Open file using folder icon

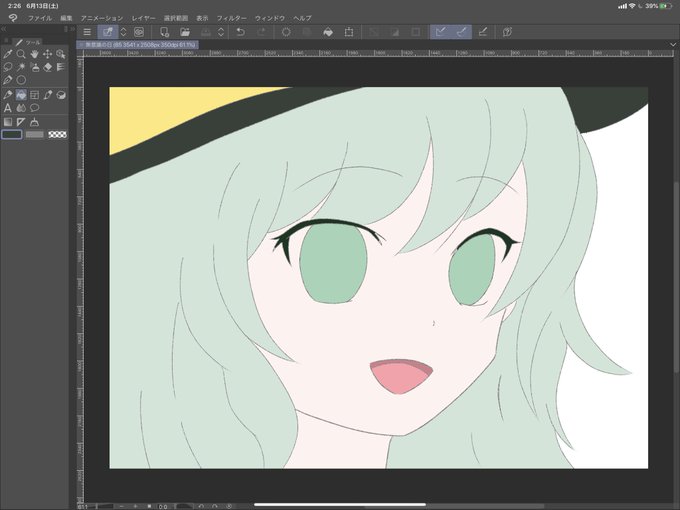click(185, 32)
